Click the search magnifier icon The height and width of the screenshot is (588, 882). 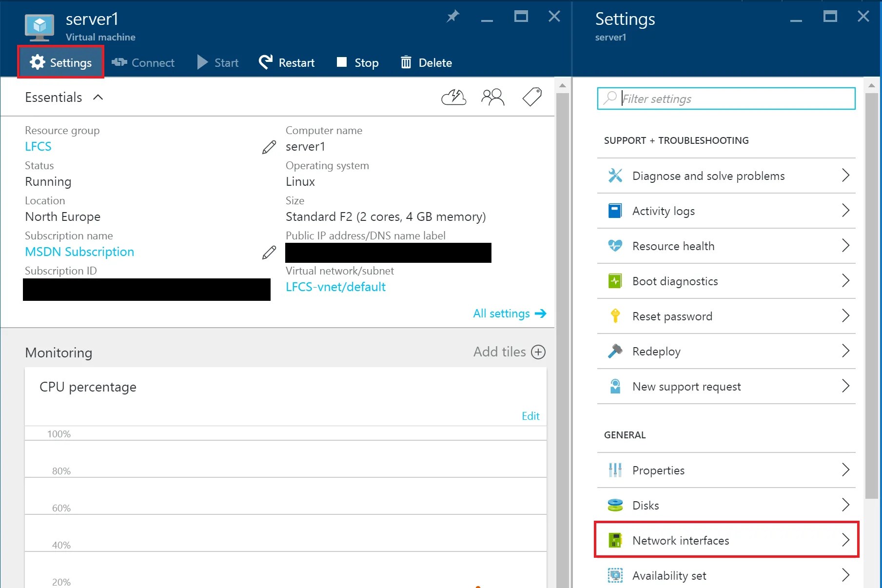pyautogui.click(x=609, y=98)
